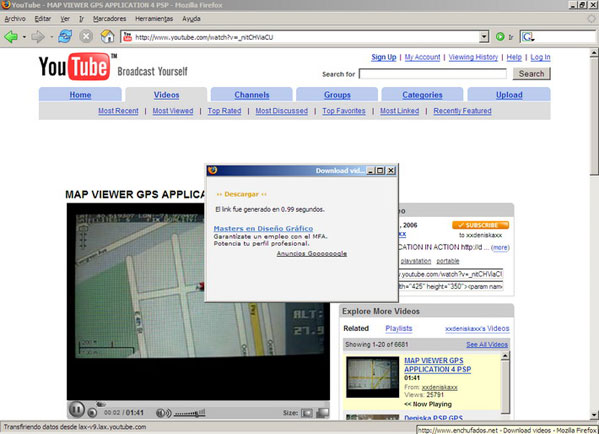599x434 pixels.
Task: Expand description with (more) link
Action: pos(500,248)
